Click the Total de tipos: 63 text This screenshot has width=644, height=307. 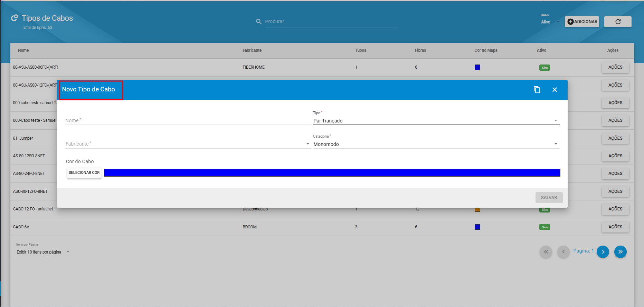pos(37,28)
